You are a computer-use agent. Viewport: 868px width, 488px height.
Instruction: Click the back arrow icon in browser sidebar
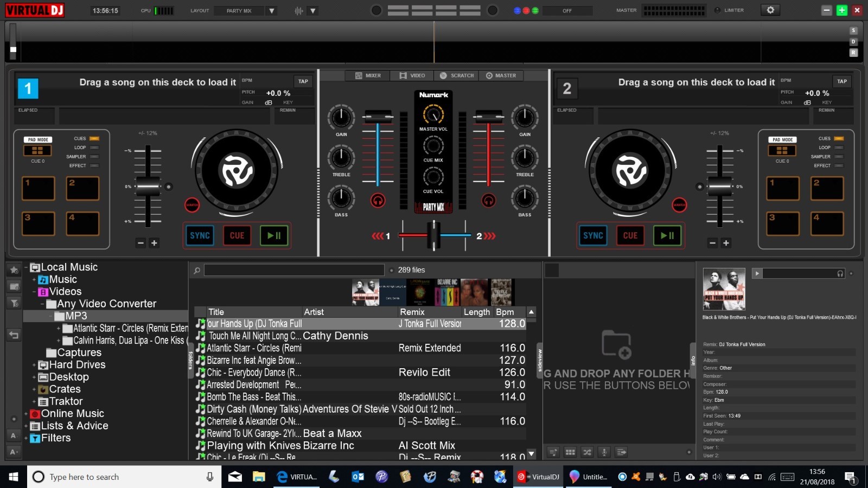(x=14, y=335)
